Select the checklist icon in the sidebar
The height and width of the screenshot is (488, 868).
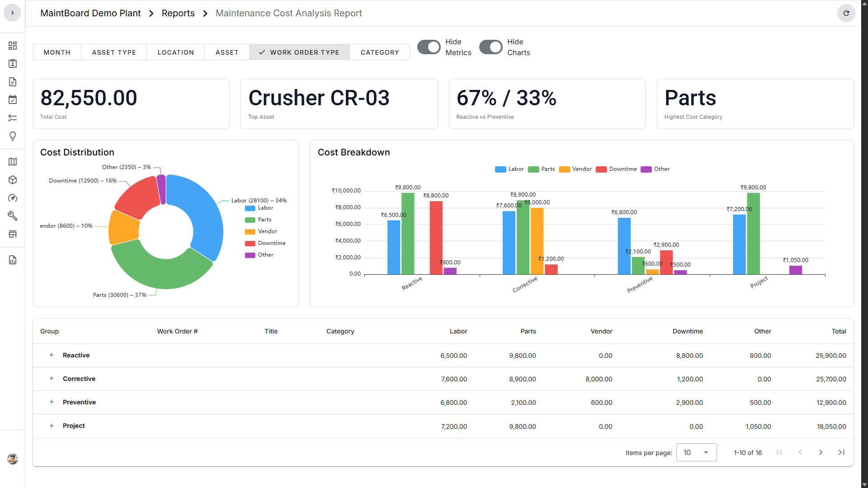point(13,118)
